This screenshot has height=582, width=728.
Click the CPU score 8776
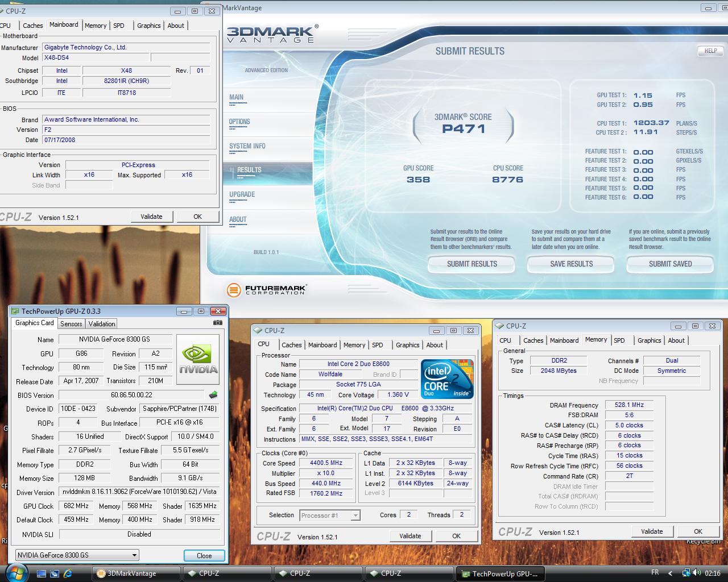(x=507, y=180)
